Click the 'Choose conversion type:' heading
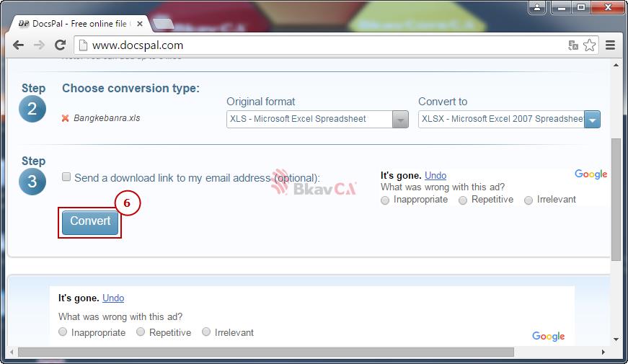The width and height of the screenshot is (628, 364). pos(131,88)
